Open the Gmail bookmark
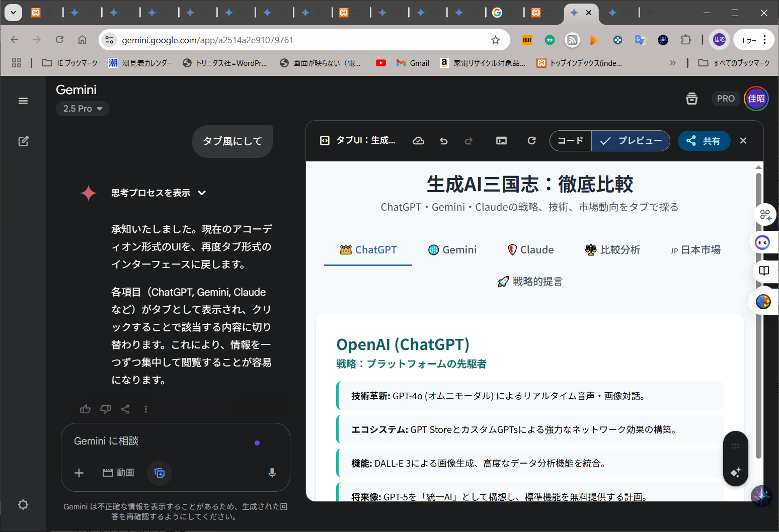The image size is (779, 532). pyautogui.click(x=413, y=63)
